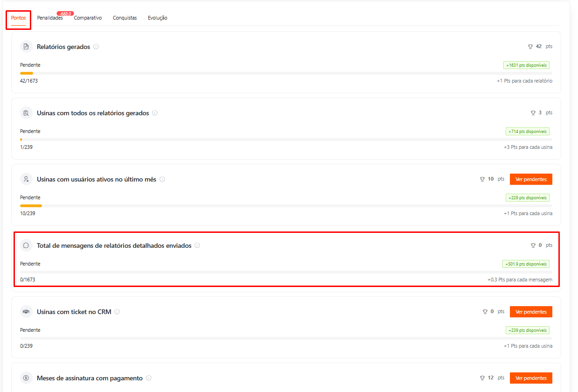Click the active users card icon
The height and width of the screenshot is (392, 578).
[x=26, y=179]
